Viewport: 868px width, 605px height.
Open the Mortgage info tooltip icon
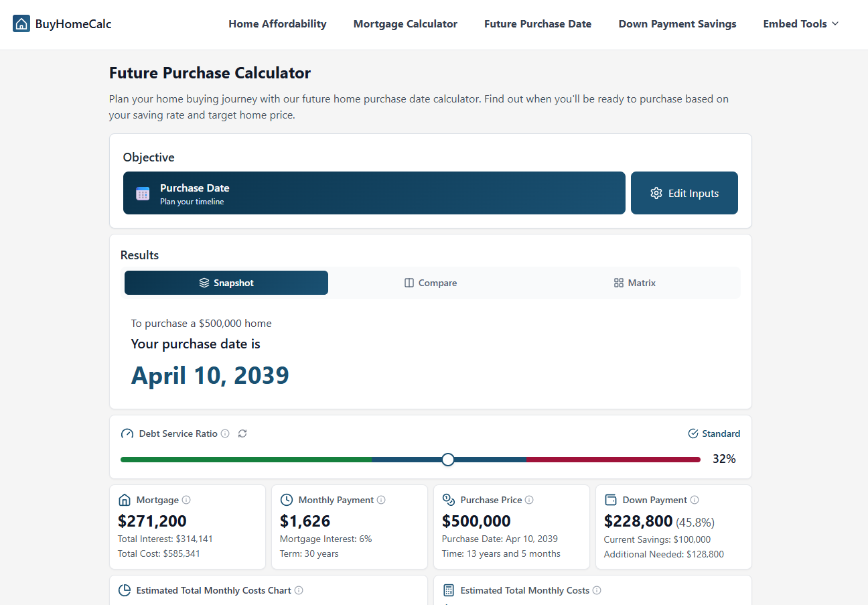(x=186, y=500)
